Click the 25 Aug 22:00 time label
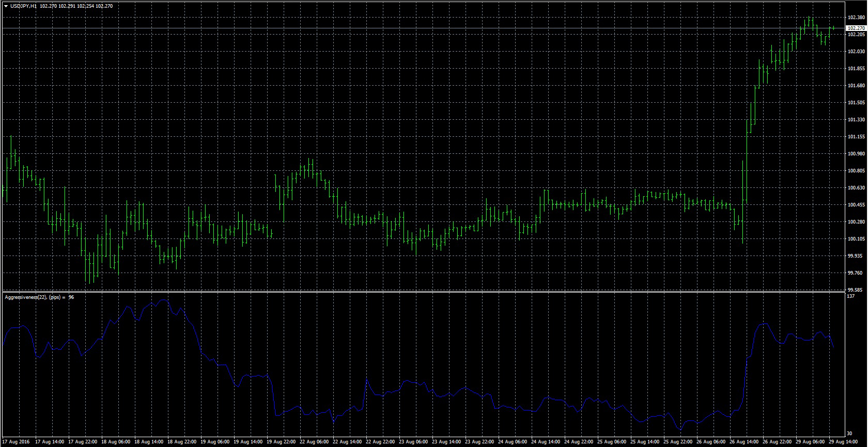 pyautogui.click(x=678, y=442)
